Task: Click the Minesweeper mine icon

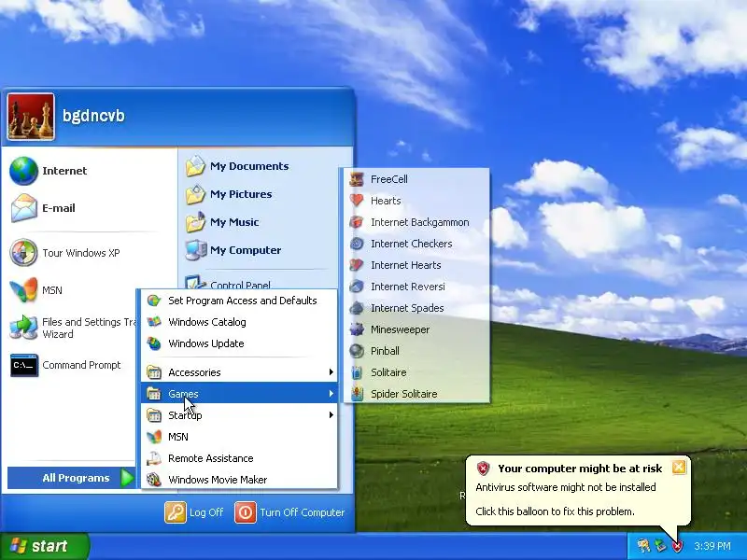Action: [x=357, y=329]
